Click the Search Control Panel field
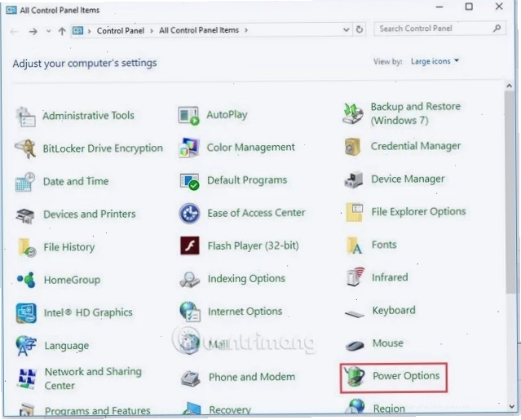Image resolution: width=521 pixels, height=420 pixels. [439, 29]
